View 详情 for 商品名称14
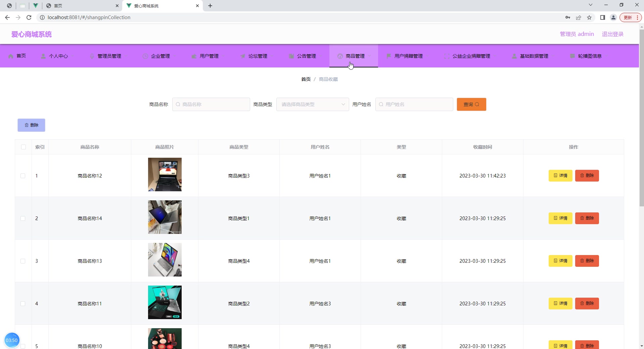The height and width of the screenshot is (349, 644). [x=560, y=218]
